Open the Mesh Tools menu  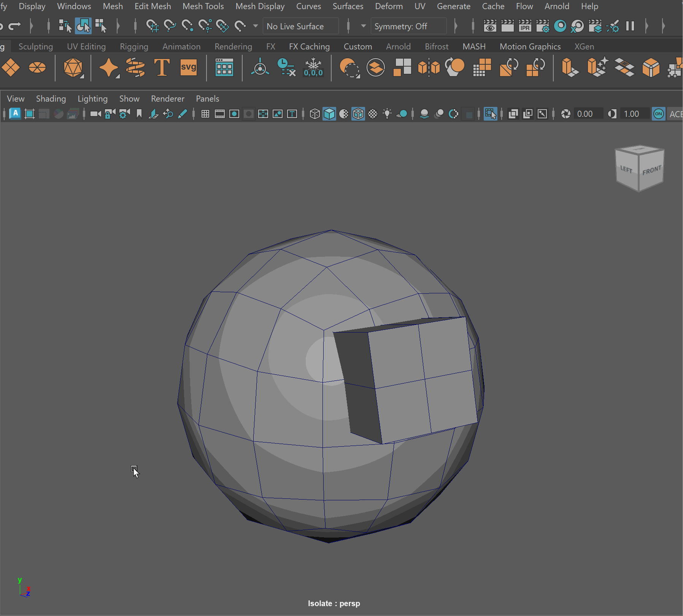point(203,6)
